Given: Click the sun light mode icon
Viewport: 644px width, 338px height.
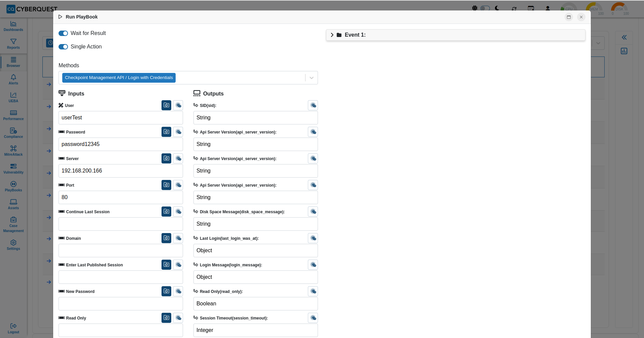Looking at the screenshot, I should pos(474,8).
